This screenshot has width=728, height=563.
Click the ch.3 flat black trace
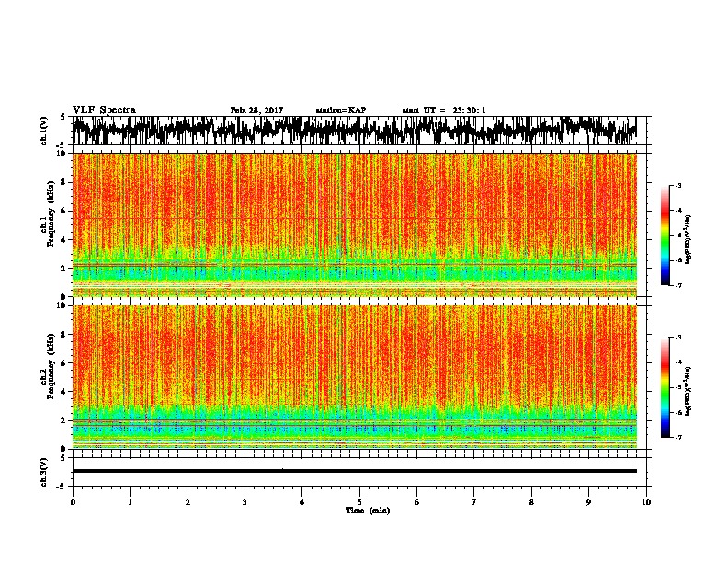355,471
